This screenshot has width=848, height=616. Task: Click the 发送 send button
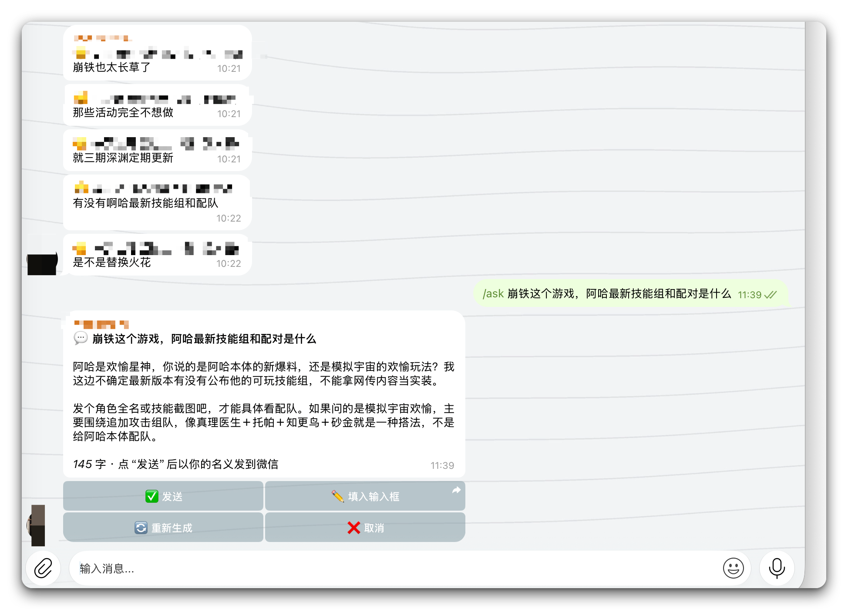pos(163,496)
